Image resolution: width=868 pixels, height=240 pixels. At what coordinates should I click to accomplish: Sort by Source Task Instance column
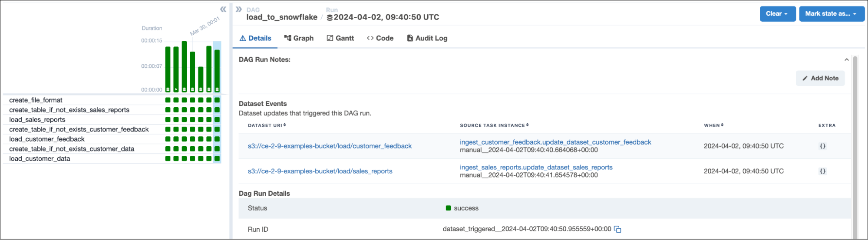tap(494, 125)
